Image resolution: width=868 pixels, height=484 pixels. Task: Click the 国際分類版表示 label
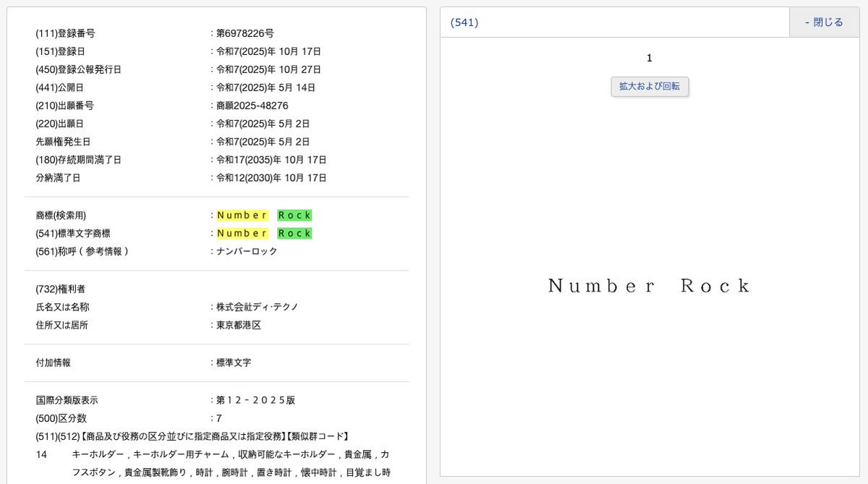(x=67, y=400)
